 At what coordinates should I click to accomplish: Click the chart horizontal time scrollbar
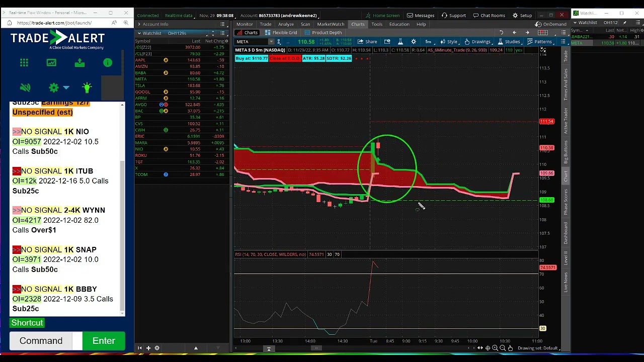click(x=316, y=348)
